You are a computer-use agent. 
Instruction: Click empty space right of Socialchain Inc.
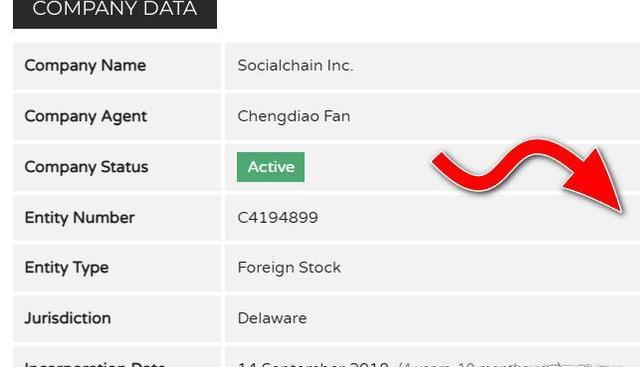(494, 66)
